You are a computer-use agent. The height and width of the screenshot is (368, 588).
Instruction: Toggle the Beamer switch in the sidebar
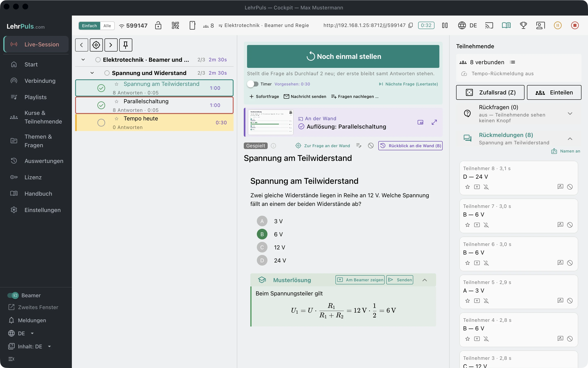pos(13,295)
